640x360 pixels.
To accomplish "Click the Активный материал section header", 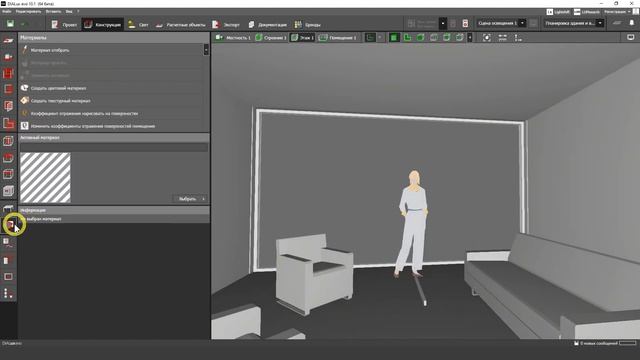I will pos(114,138).
